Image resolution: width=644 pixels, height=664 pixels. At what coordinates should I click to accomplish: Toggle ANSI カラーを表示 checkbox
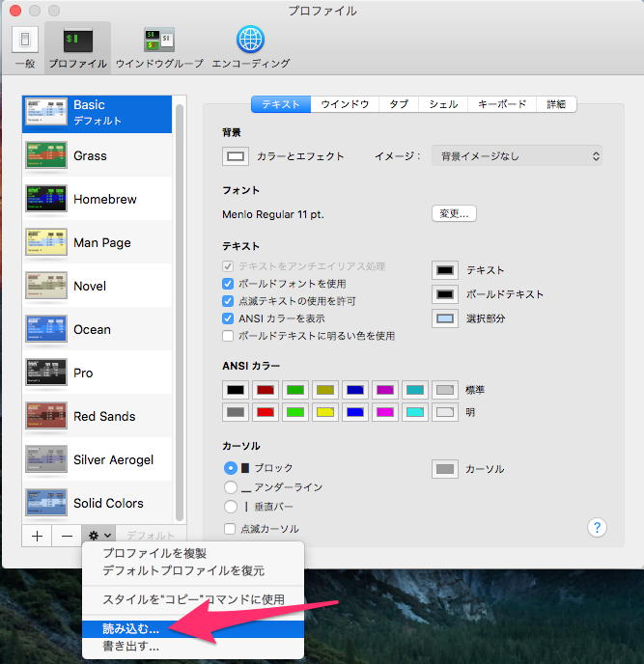pyautogui.click(x=228, y=318)
